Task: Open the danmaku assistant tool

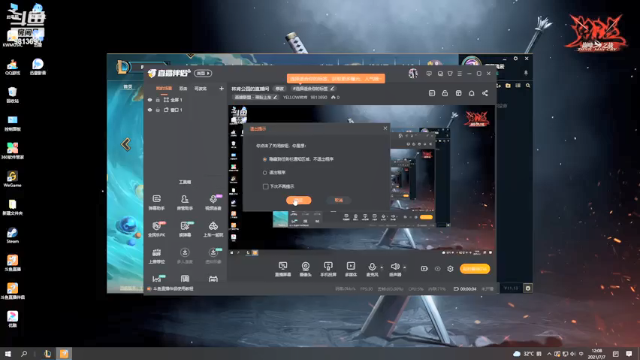Action: (x=156, y=202)
